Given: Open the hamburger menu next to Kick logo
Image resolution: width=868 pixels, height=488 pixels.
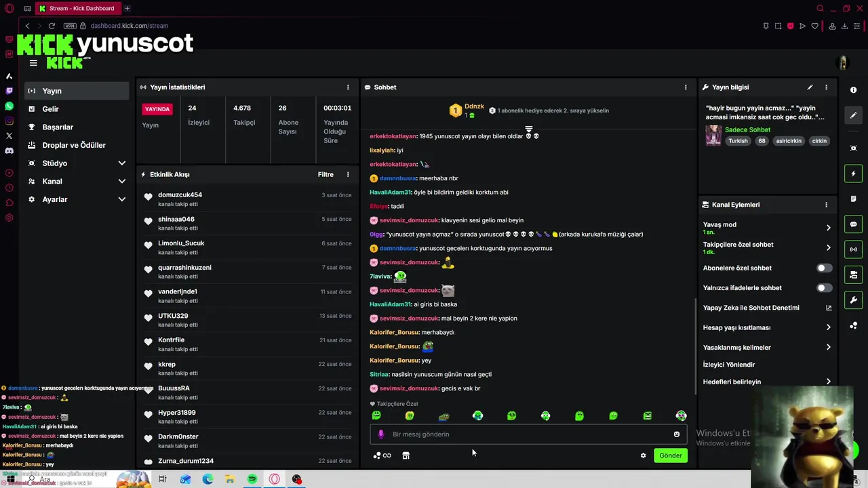Looking at the screenshot, I should pos(33,63).
